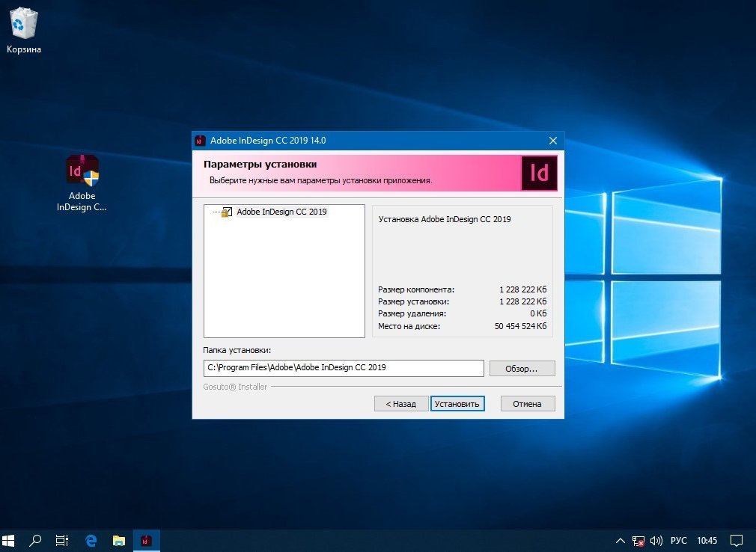Go back with the Назад button
The width and height of the screenshot is (756, 552).
tap(400, 404)
